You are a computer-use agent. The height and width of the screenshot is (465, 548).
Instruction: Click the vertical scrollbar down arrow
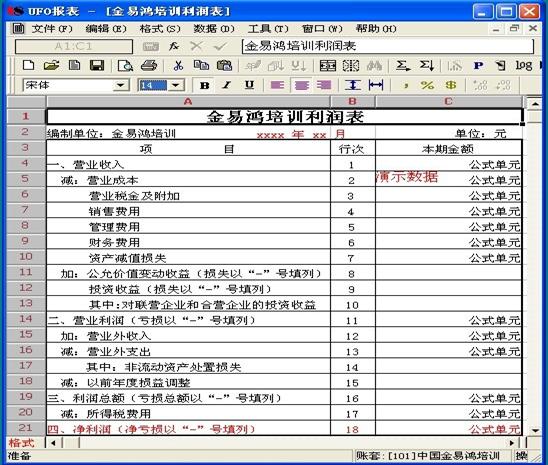(x=535, y=431)
